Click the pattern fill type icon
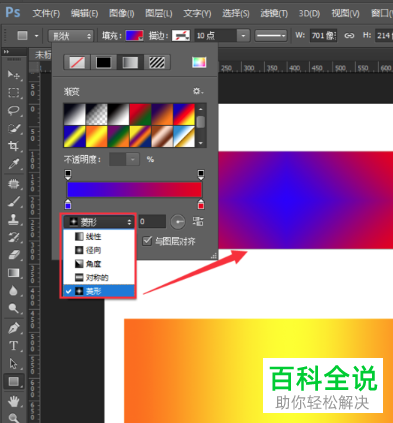Image resolution: width=393 pixels, height=423 pixels. coord(157,62)
